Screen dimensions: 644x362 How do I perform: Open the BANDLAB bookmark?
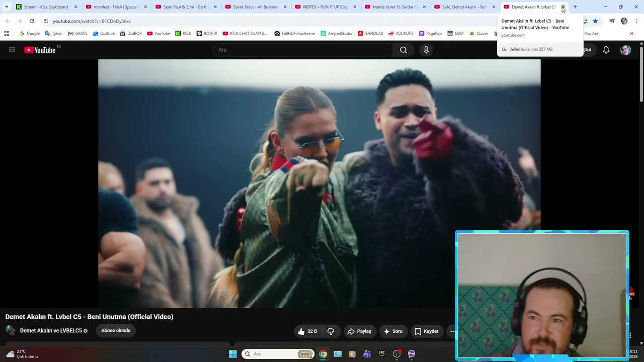click(370, 34)
